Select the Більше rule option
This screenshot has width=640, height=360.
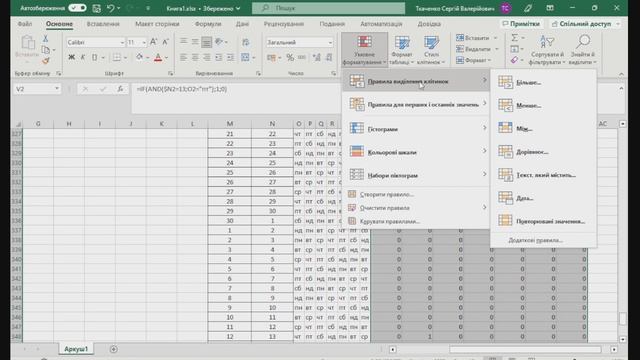pyautogui.click(x=543, y=82)
